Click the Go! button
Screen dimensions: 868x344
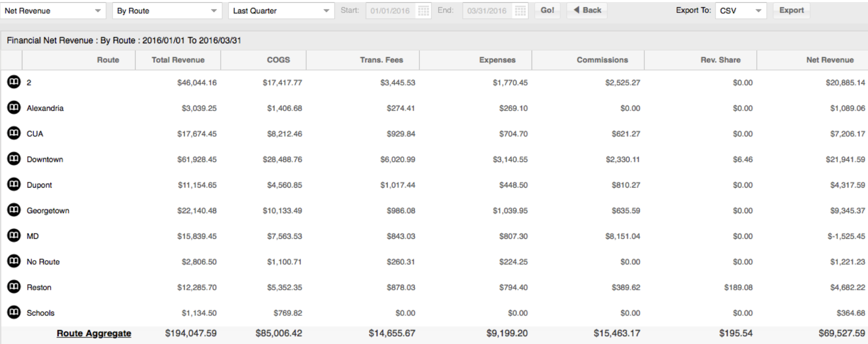[x=547, y=10]
